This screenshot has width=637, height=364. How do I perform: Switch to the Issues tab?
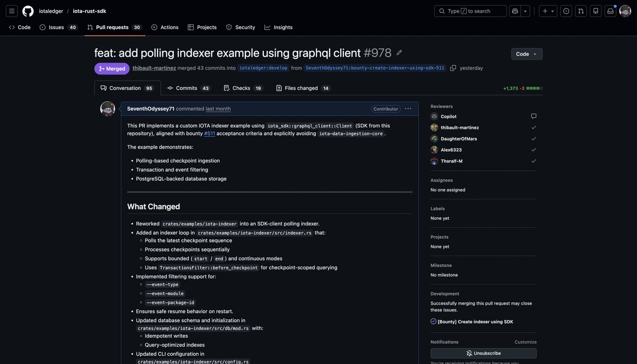point(58,27)
